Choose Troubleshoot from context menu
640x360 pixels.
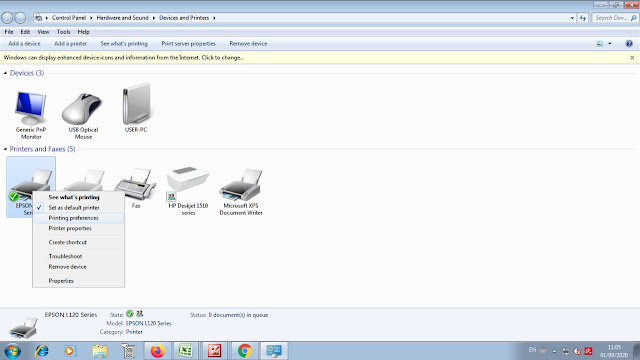pos(79,256)
